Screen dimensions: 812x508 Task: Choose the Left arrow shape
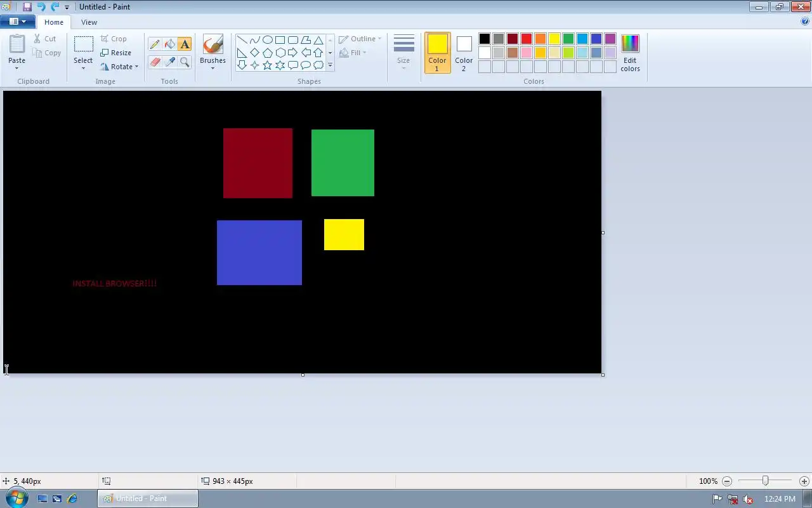tap(306, 53)
